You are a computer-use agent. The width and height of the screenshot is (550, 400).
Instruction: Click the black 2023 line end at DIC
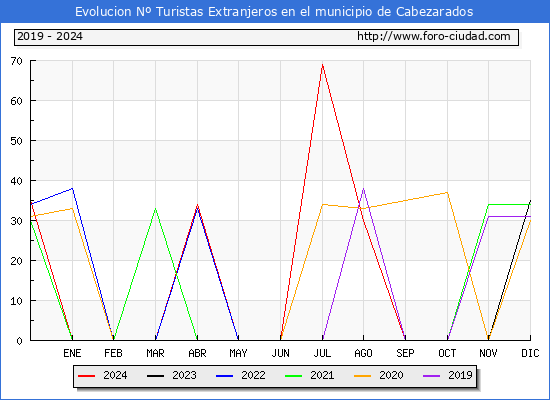click(x=530, y=201)
